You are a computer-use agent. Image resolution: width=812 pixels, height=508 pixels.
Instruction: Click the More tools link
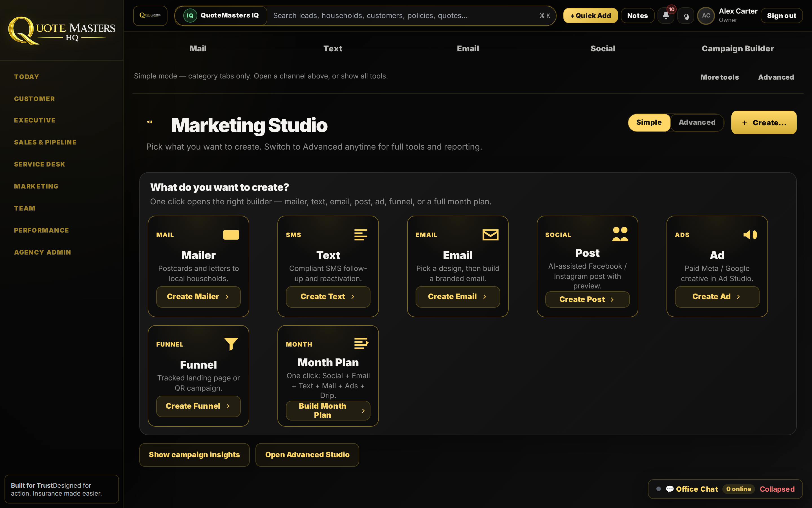point(720,77)
